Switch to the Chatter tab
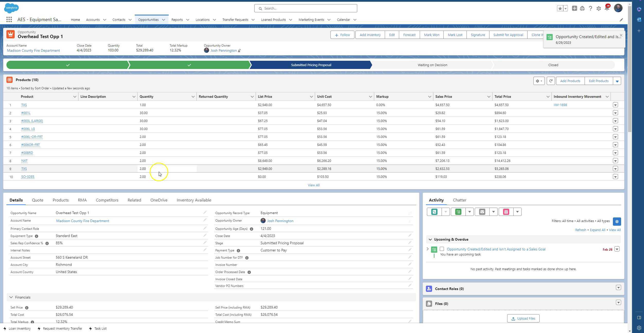This screenshot has height=333, width=644. 459,200
